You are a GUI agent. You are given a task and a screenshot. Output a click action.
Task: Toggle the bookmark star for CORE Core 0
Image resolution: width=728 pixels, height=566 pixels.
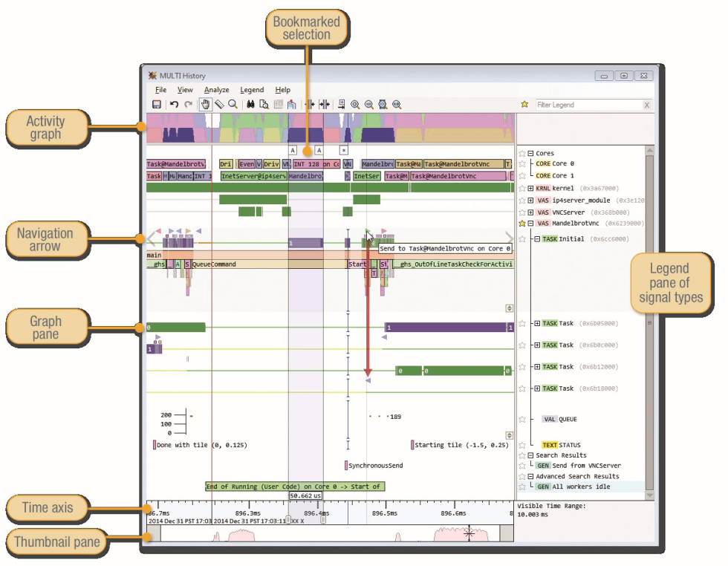(x=522, y=163)
